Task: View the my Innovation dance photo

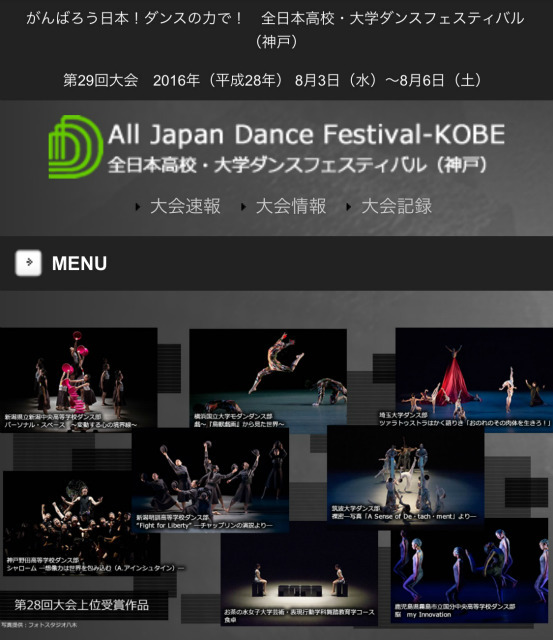Action: 469,571
